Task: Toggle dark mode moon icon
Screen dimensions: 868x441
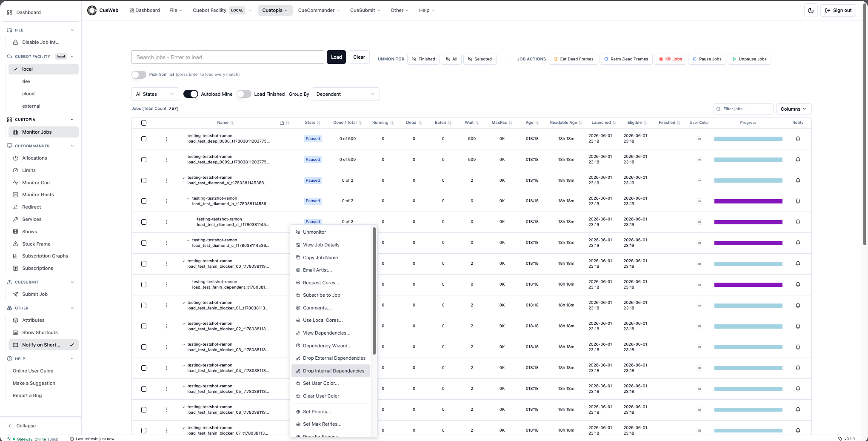Action: click(811, 10)
